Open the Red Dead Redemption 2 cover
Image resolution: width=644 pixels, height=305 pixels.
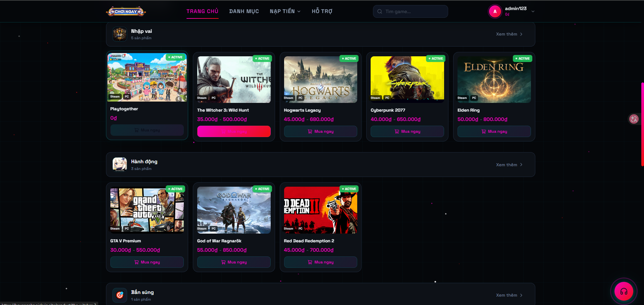pos(321,210)
